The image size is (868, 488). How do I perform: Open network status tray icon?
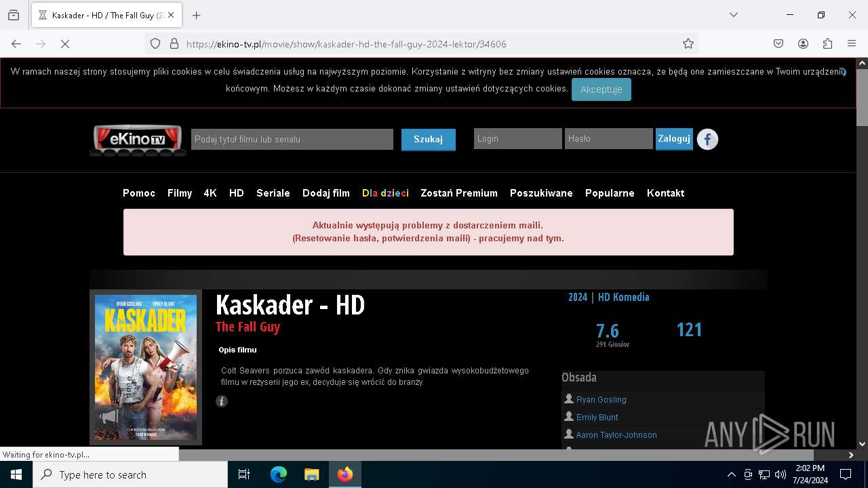click(x=764, y=474)
